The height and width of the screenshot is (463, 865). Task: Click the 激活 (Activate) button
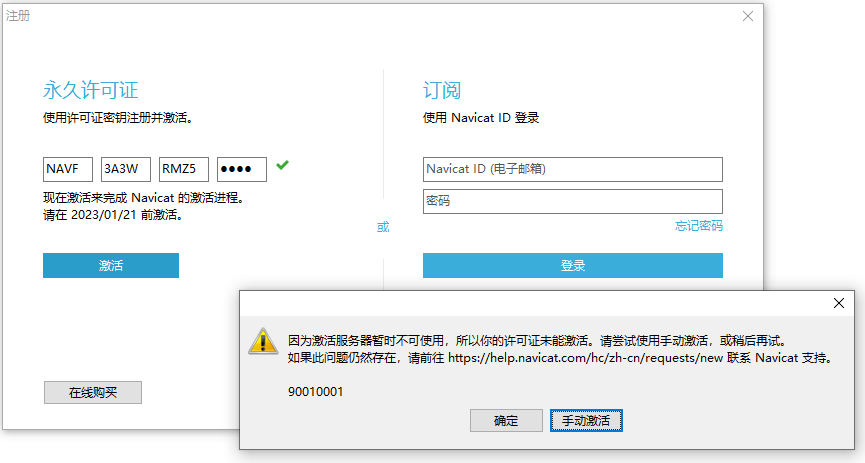pos(111,265)
